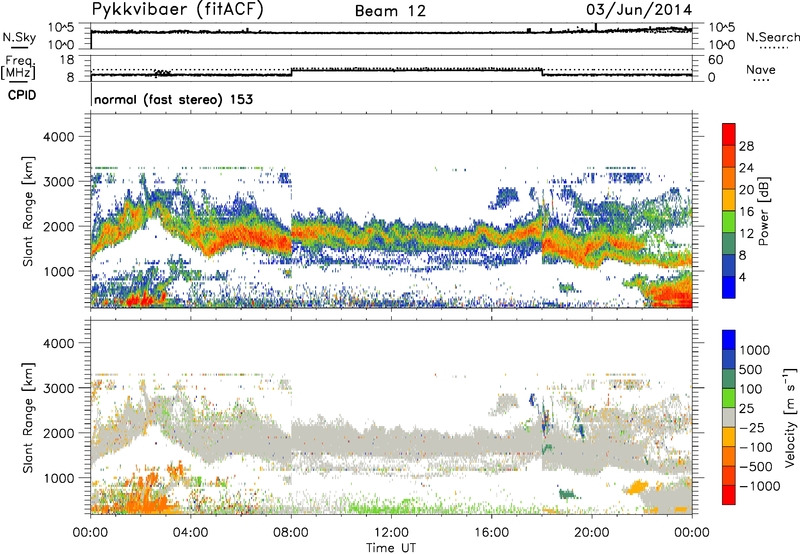Select the '16:00' time tick label
The image size is (800, 554).
[491, 533]
